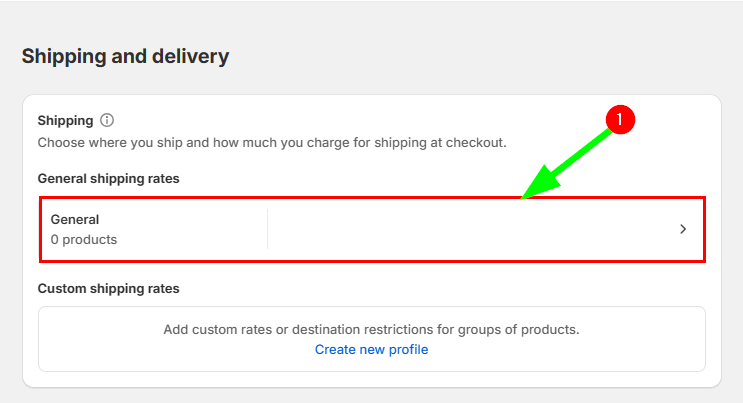Click the vertical divider in General row
The height and width of the screenshot is (403, 743).
tap(267, 229)
